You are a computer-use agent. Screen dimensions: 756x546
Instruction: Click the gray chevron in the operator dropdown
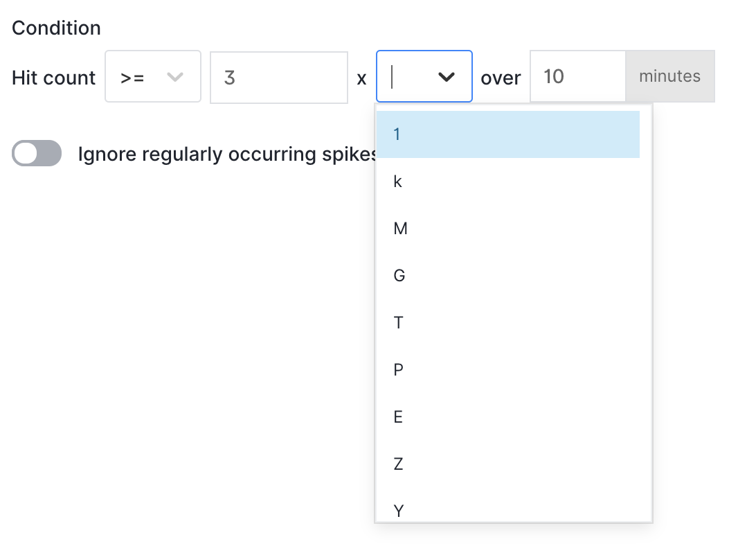tap(175, 77)
